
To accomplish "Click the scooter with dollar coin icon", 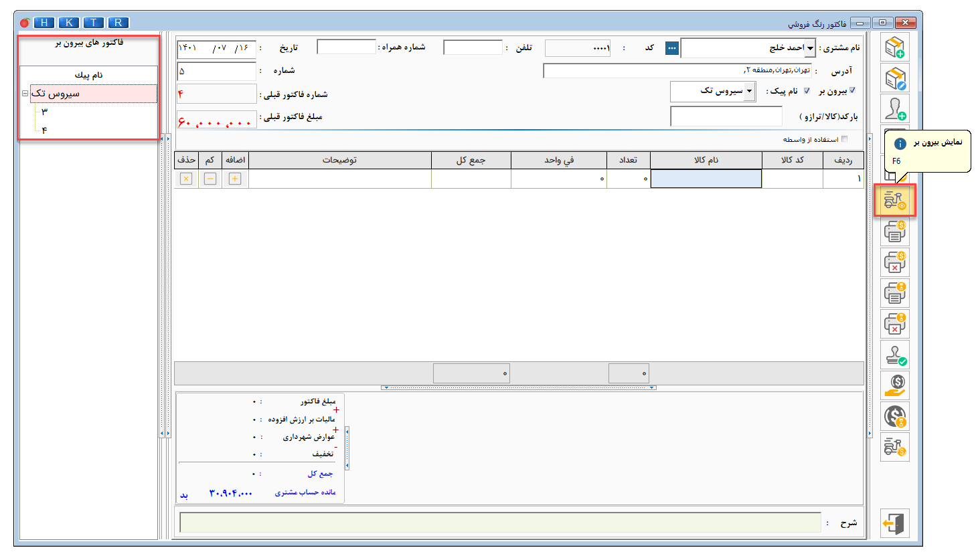I will 894,447.
